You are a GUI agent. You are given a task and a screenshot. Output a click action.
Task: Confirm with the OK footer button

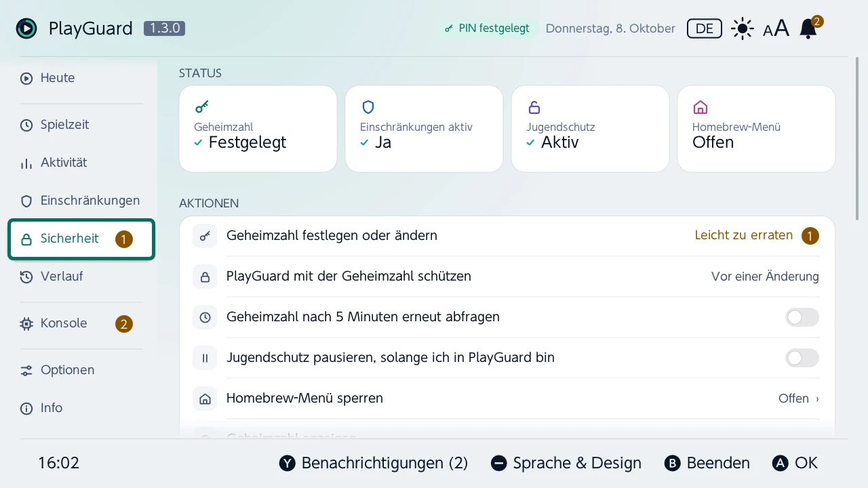(795, 464)
